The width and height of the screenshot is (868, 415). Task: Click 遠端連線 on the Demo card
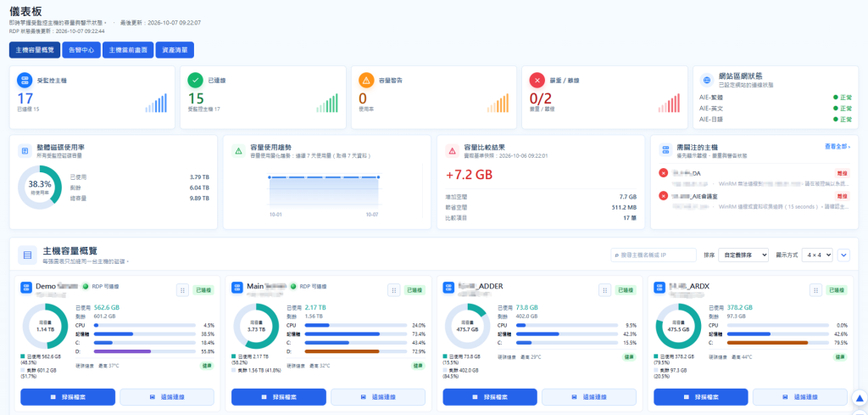point(167,396)
